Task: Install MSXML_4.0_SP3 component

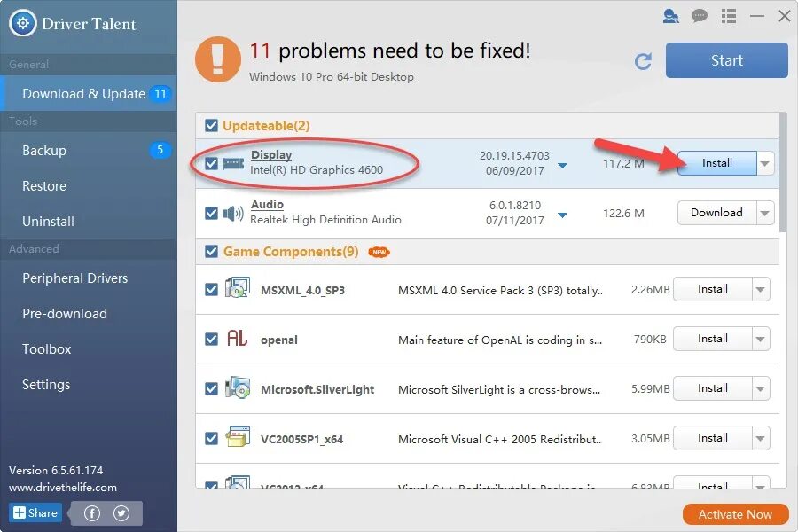Action: tap(713, 289)
